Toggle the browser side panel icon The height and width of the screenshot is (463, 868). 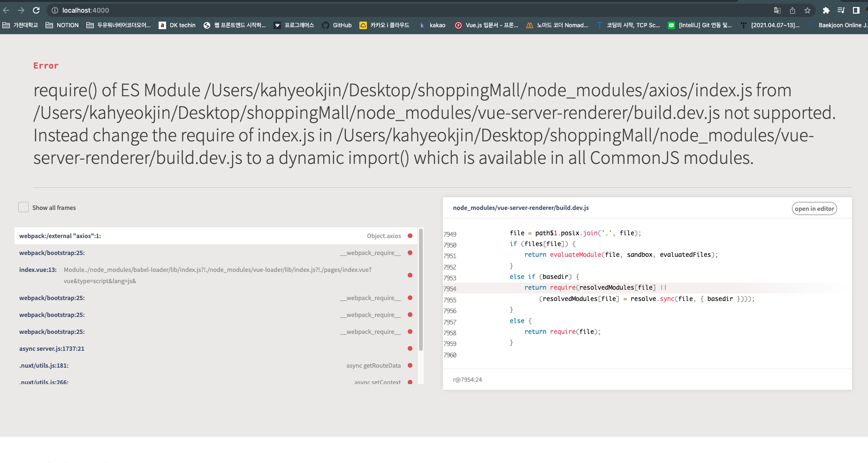click(856, 10)
